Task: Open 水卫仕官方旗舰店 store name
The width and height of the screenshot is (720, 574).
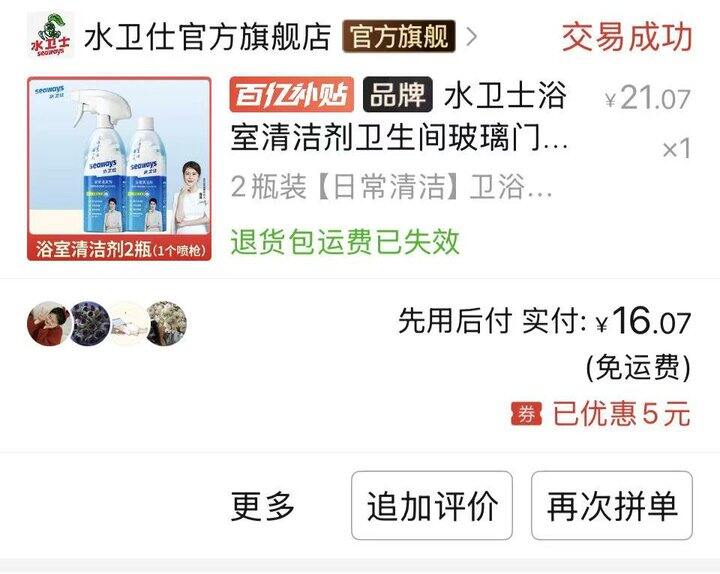Action: tap(208, 36)
